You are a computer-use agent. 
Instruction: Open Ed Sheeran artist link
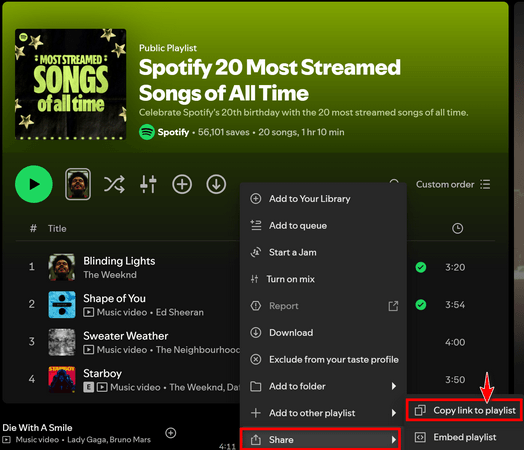pos(179,312)
